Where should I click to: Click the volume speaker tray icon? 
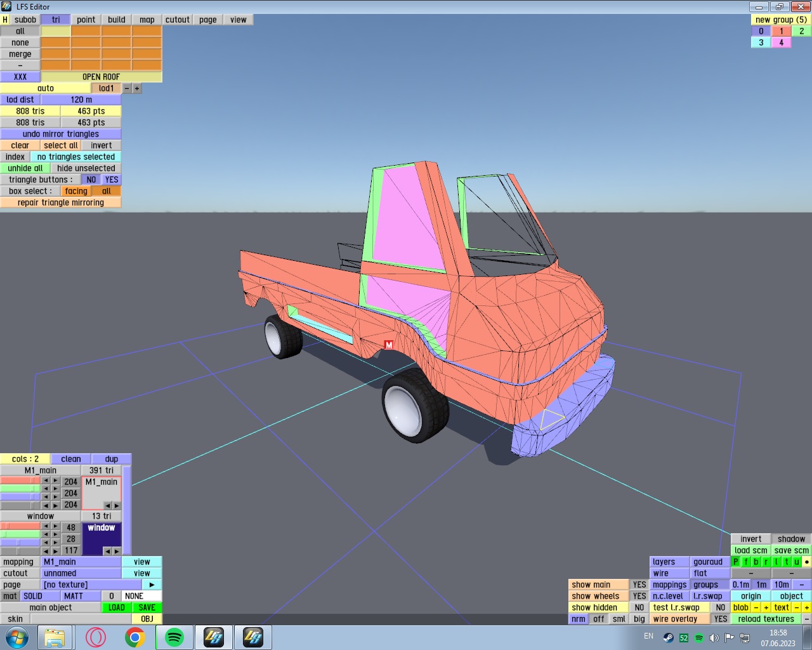pos(714,637)
